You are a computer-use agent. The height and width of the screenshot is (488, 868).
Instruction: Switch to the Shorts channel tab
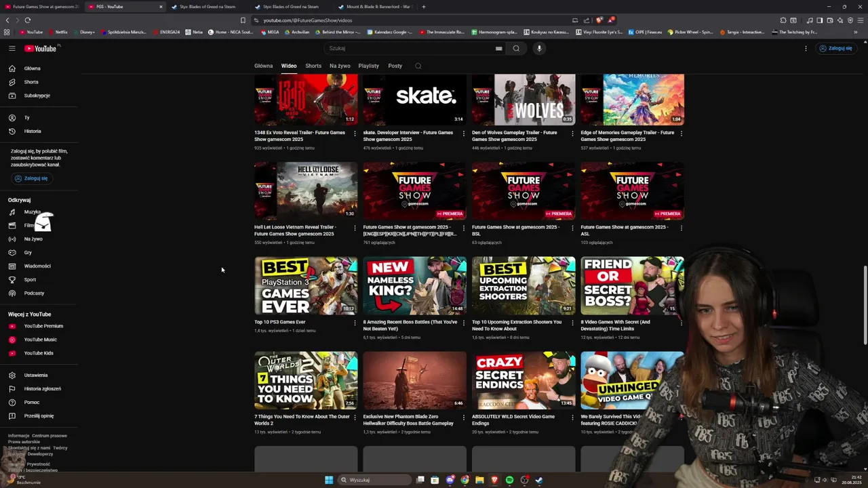pos(313,66)
